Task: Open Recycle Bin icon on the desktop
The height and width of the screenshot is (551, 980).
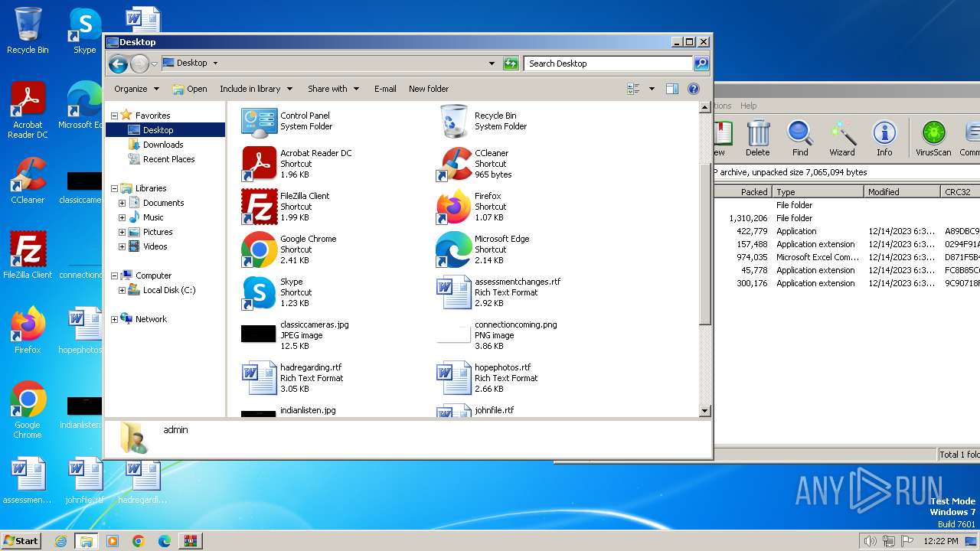Action: [28, 31]
